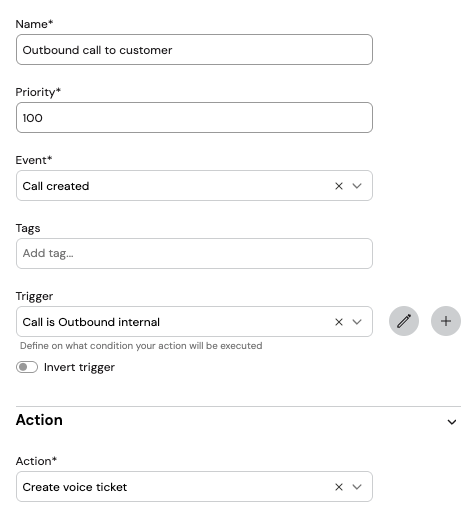Open the Trigger dropdown chevron
This screenshot has width=469, height=517.
coord(357,322)
